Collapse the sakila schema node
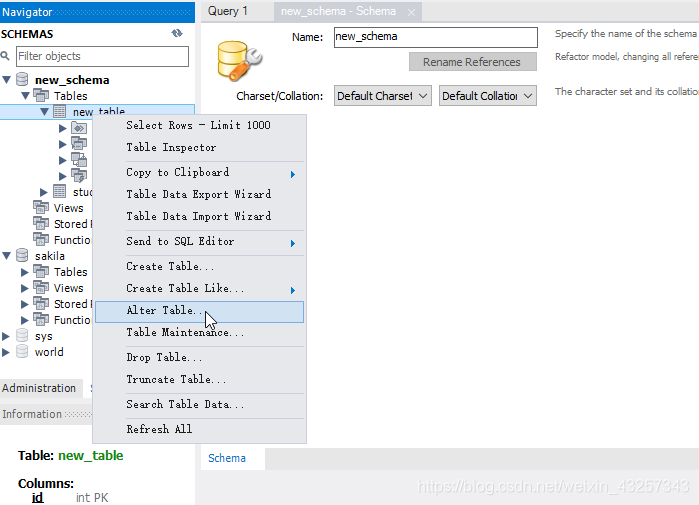699x505 pixels. coord(6,256)
